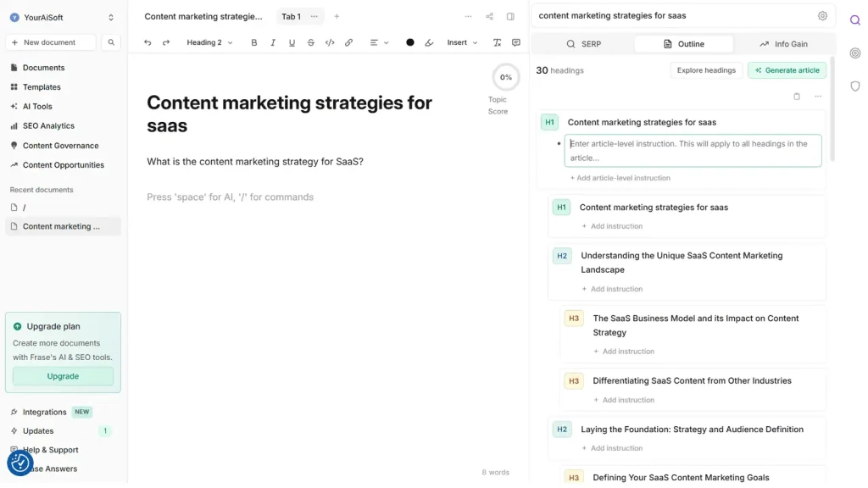The image size is (868, 488).
Task: Apply italic formatting from the toolbar
Action: click(273, 42)
